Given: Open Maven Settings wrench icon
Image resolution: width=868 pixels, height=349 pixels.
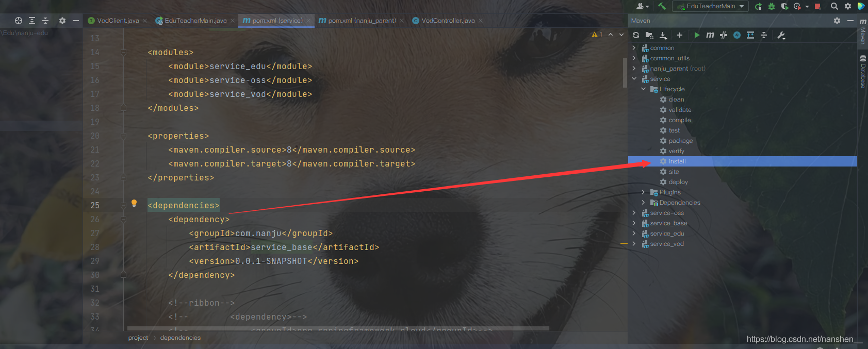Looking at the screenshot, I should click(781, 35).
